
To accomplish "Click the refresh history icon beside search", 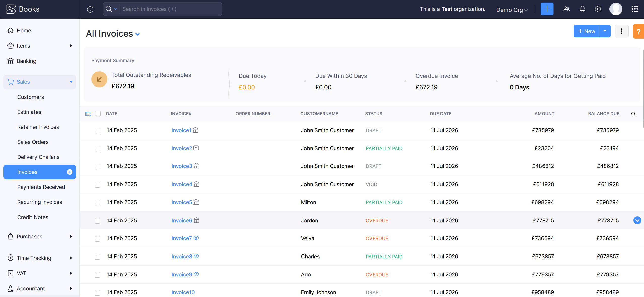I will click(x=90, y=9).
